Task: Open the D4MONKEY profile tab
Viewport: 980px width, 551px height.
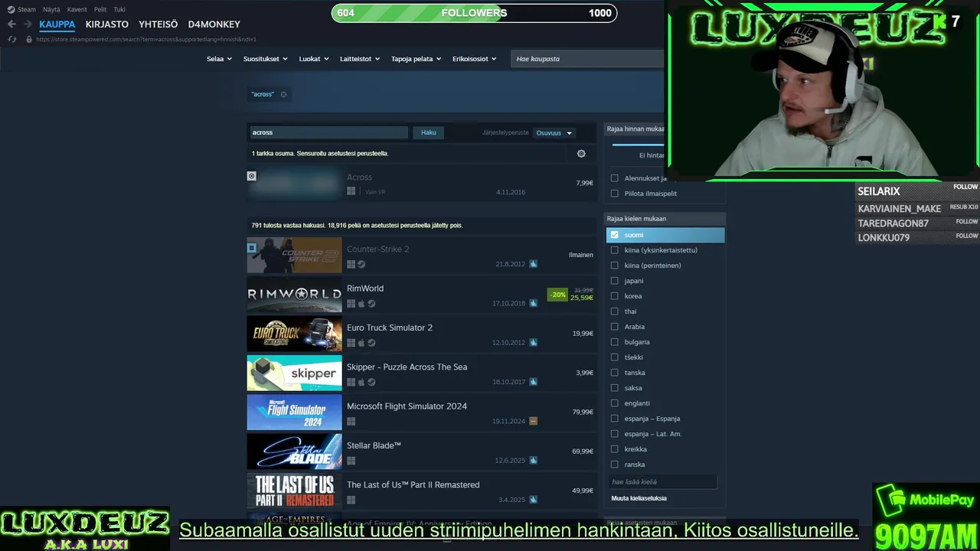Action: pyautogui.click(x=214, y=24)
